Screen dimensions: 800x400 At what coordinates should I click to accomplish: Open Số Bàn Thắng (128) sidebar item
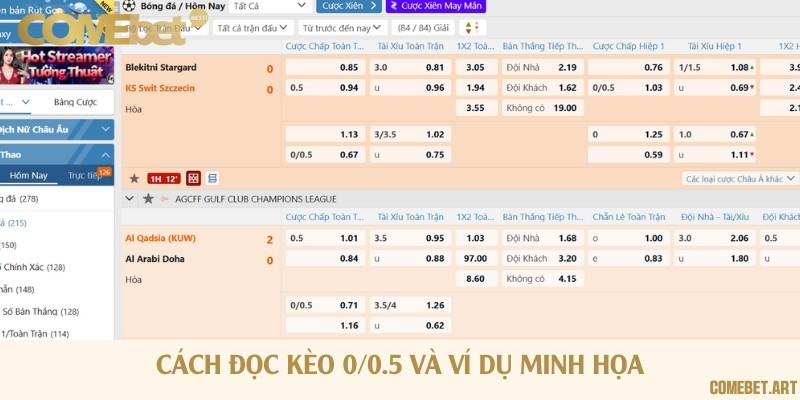57,312
